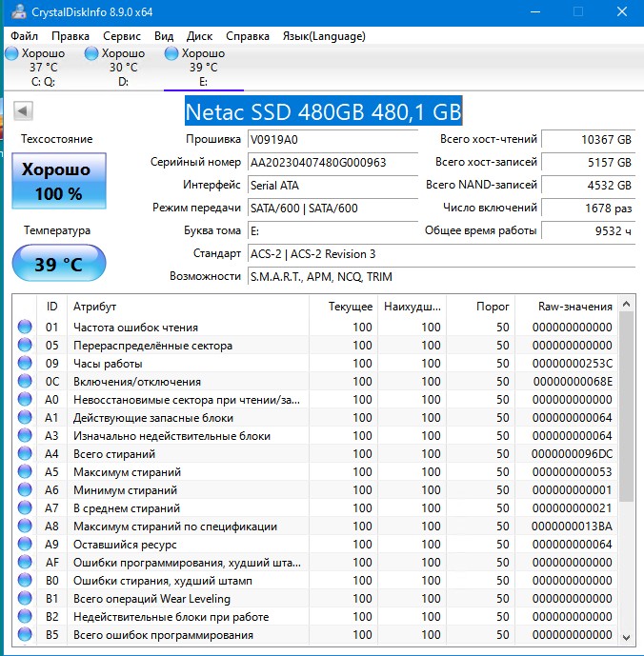Click total host writes value 5157 GB

[x=588, y=162]
